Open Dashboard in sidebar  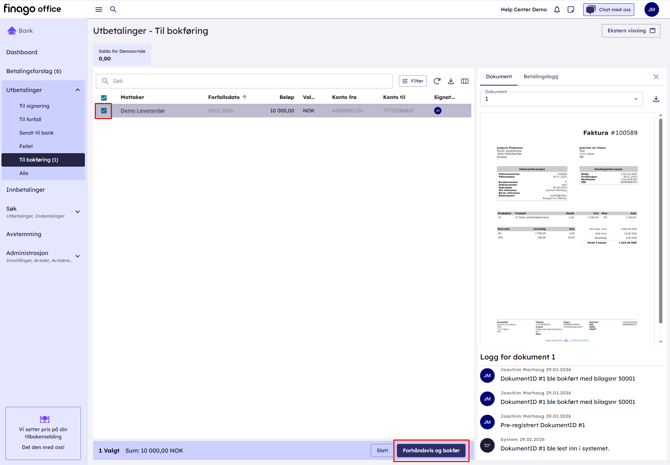[x=22, y=52]
